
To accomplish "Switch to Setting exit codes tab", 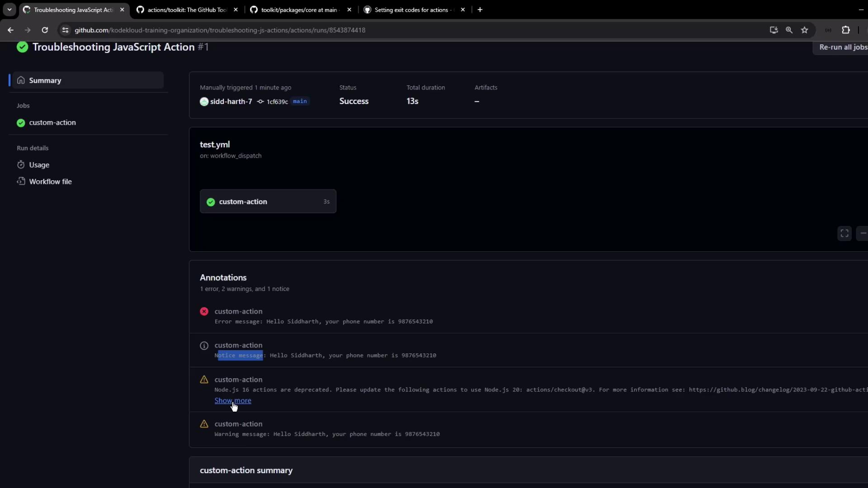I will (410, 9).
